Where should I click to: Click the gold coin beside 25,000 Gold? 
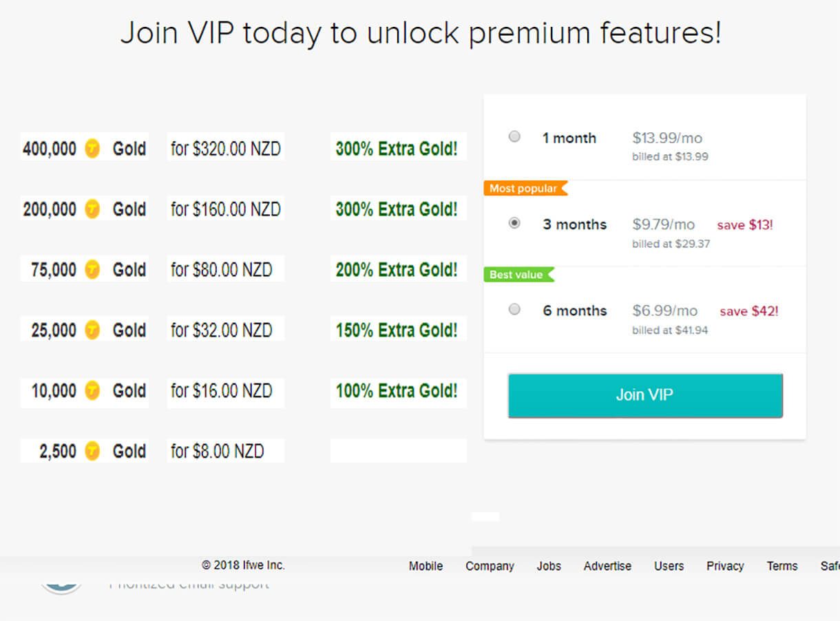click(92, 330)
